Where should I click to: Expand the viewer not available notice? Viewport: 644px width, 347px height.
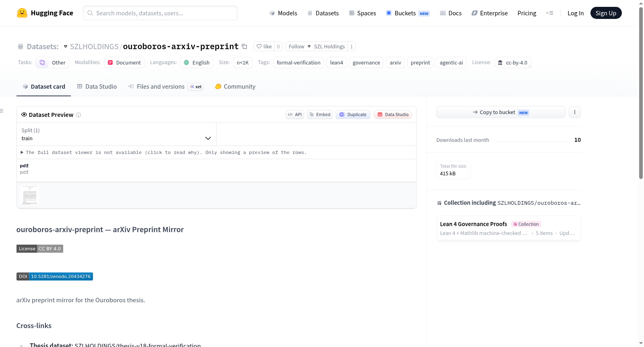click(163, 152)
